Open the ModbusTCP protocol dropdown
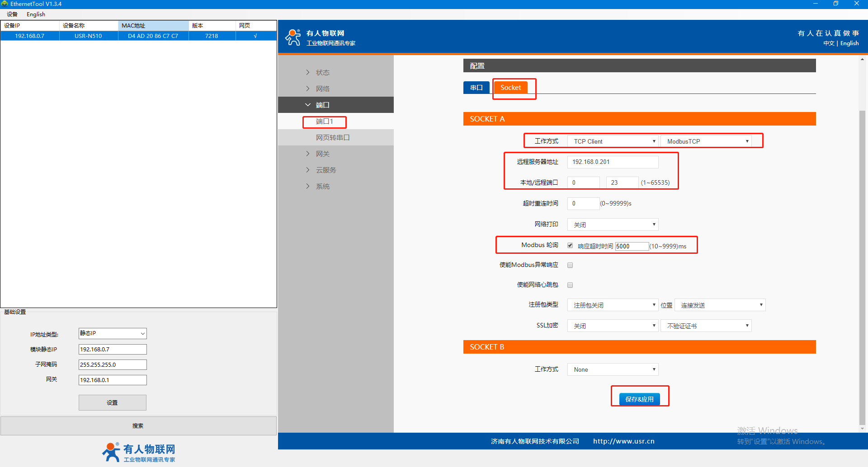This screenshot has height=467, width=868. click(x=706, y=141)
